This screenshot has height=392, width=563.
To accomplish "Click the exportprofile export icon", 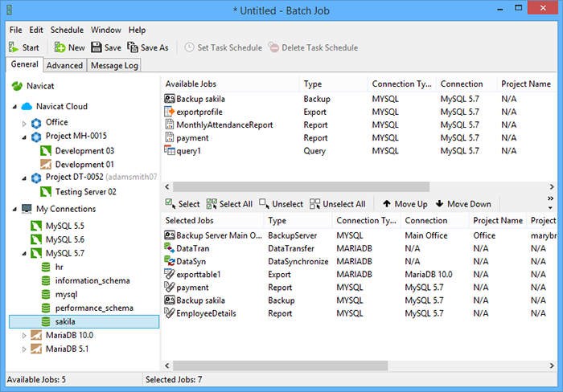I will 170,112.
